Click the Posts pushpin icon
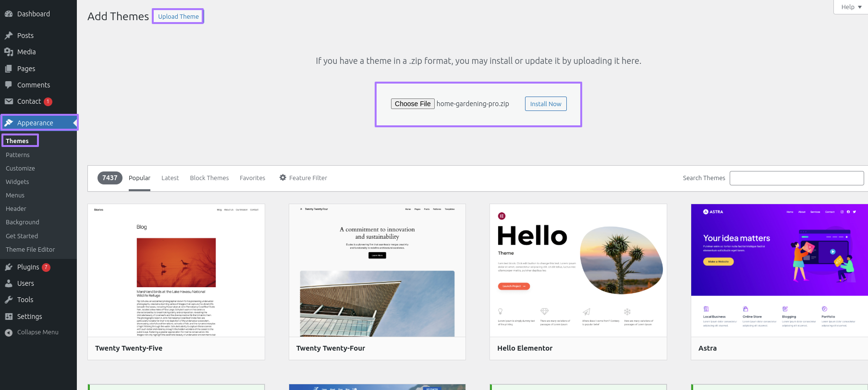 9,36
